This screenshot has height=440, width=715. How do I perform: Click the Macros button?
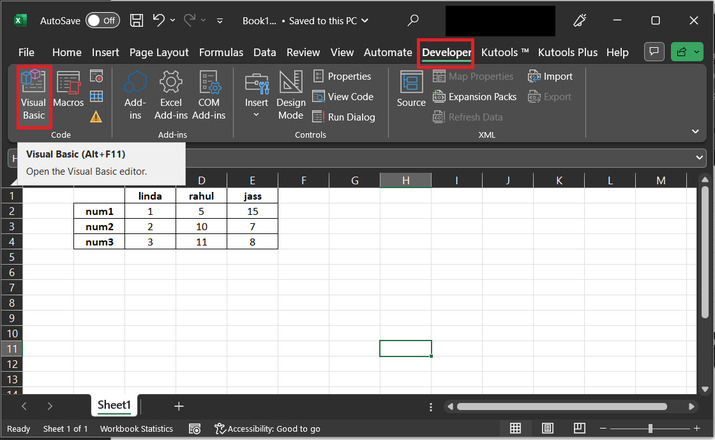(x=68, y=90)
